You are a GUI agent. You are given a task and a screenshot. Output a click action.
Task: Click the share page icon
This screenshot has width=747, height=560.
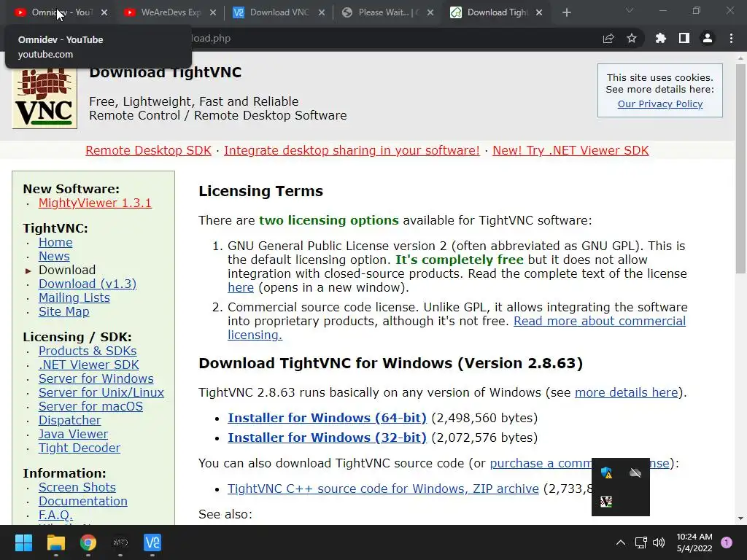tap(608, 39)
